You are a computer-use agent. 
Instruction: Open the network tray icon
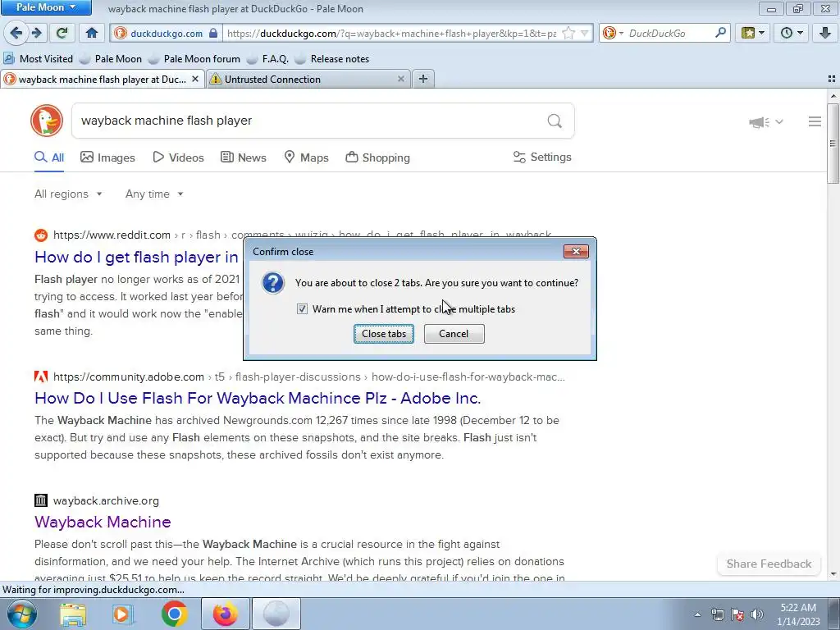[717, 614]
